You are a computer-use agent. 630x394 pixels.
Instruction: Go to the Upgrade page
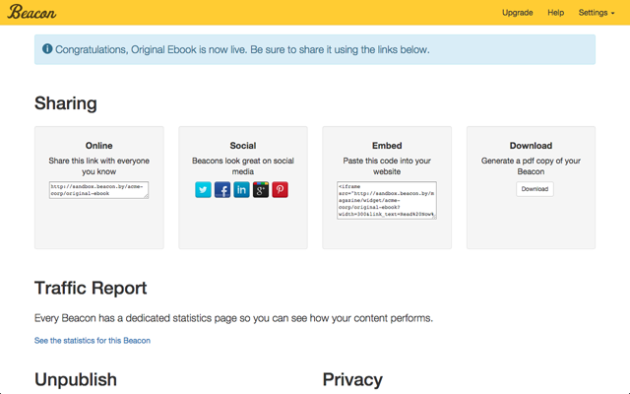click(517, 12)
